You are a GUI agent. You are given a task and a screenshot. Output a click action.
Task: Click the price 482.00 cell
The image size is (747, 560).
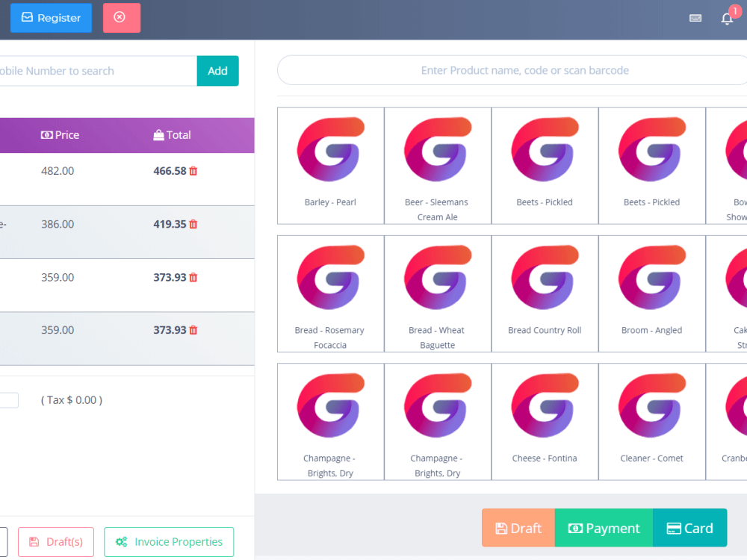coord(58,171)
